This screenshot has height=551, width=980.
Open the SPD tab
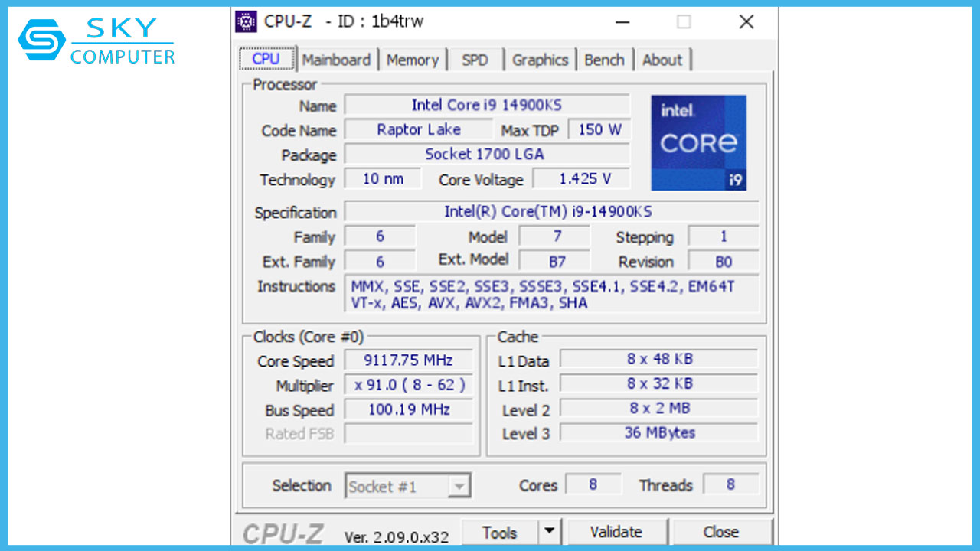pos(475,60)
